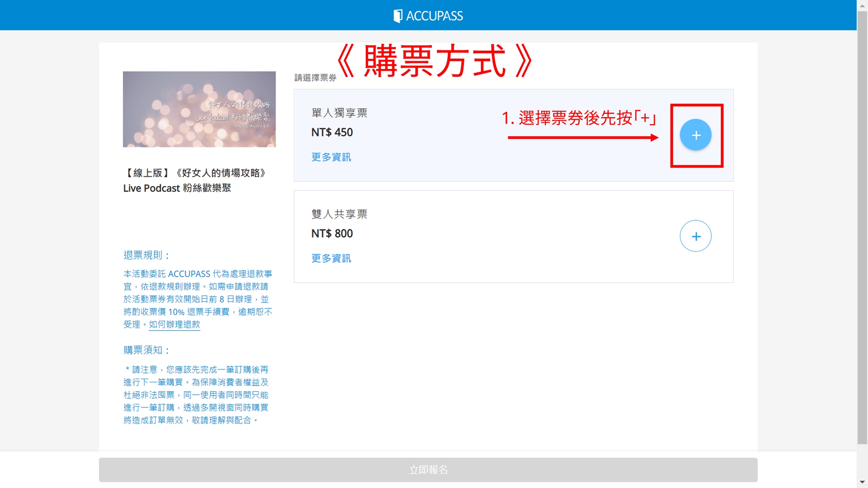Add one 雙人共享票 with the plus button
The image size is (868, 488).
[695, 236]
